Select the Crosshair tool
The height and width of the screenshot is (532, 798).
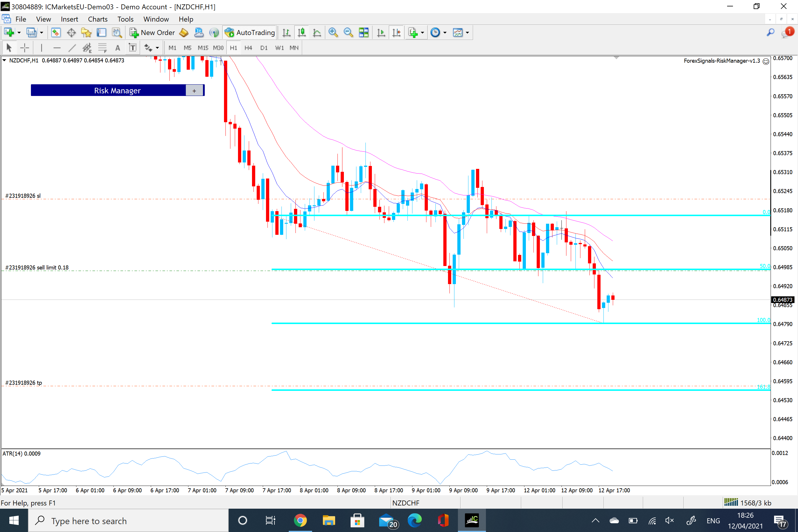tap(24, 48)
